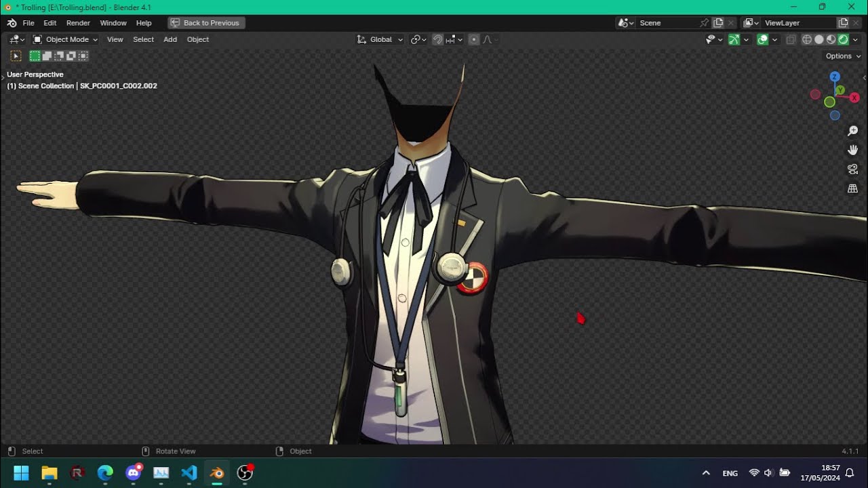The height and width of the screenshot is (488, 868).
Task: Switch to Solid viewport shading
Action: (x=819, y=39)
